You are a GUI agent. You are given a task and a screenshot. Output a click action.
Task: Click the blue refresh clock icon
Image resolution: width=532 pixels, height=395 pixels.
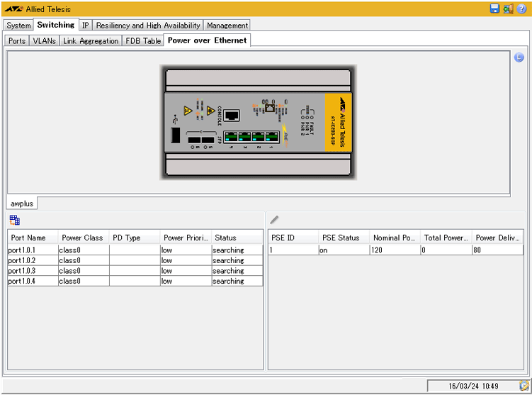519,57
